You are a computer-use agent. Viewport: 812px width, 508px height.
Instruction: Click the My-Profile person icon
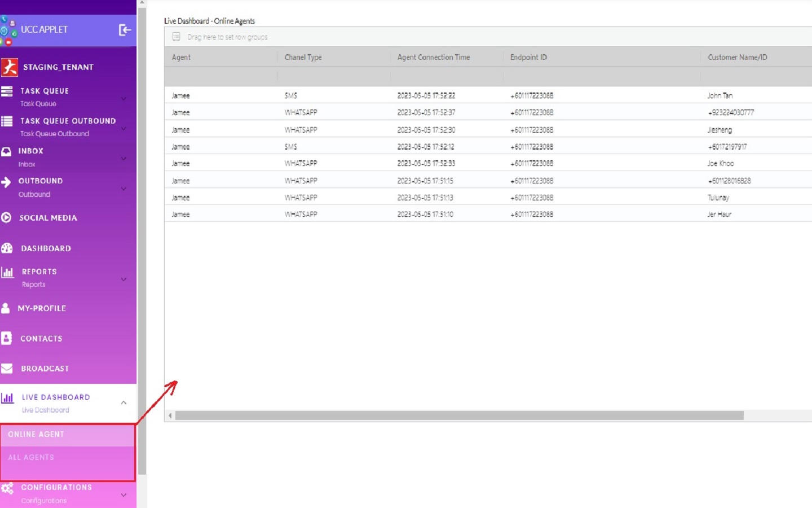6,308
